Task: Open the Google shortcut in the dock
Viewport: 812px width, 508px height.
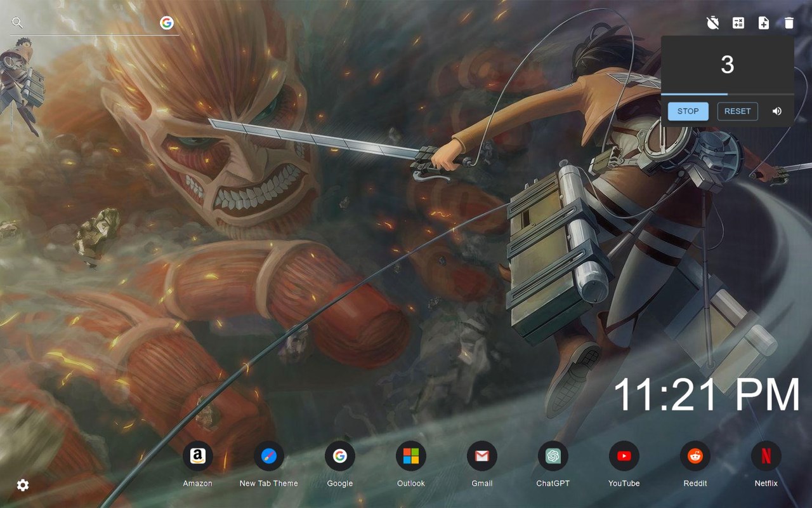Action: tap(340, 465)
